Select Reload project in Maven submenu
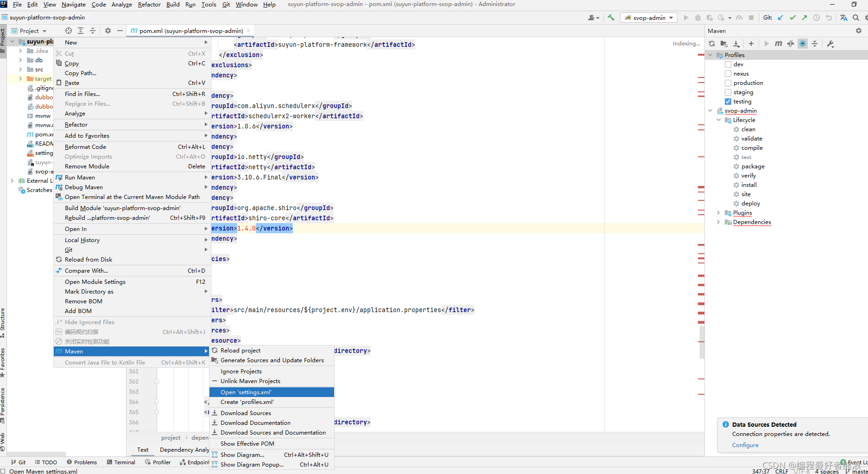Viewport: 868px width, 474px height. point(272,351)
